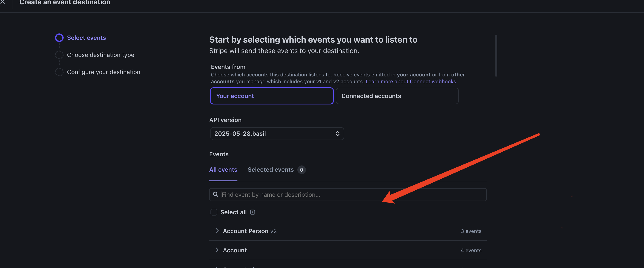Viewport: 644px width, 268px height.
Task: Check the Select all checkbox
Action: click(214, 212)
